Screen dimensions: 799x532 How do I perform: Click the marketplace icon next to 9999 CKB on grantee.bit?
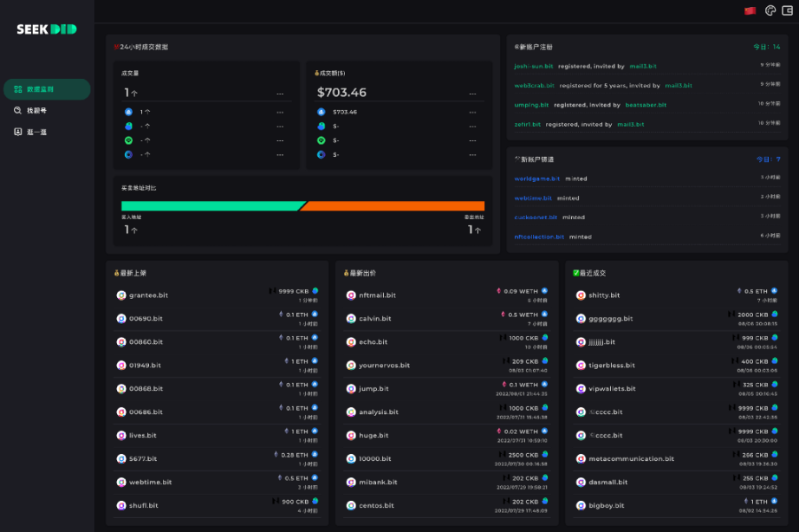click(x=315, y=291)
